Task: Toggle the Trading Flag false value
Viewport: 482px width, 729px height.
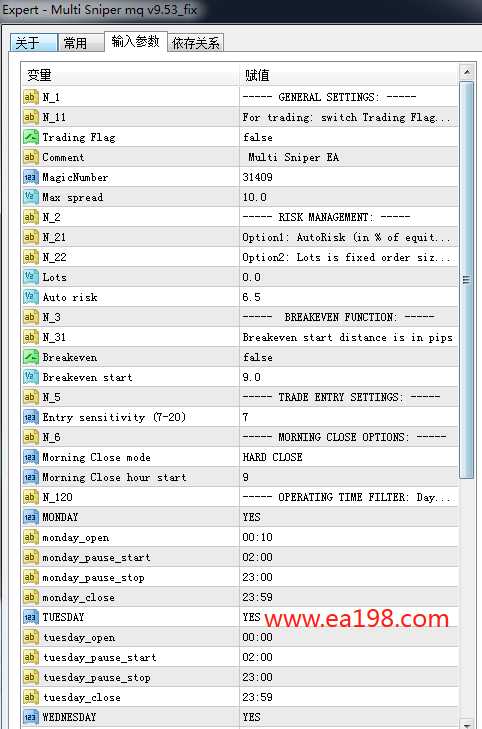Action: pos(349,137)
